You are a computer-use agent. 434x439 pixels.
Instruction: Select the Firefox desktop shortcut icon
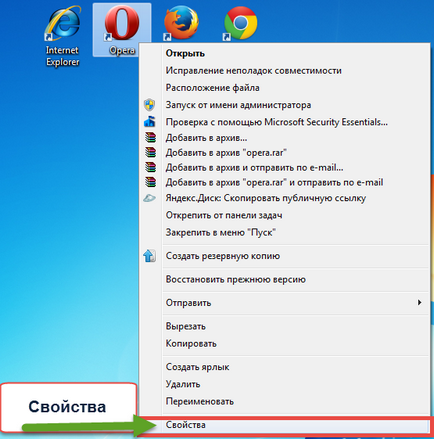[181, 23]
